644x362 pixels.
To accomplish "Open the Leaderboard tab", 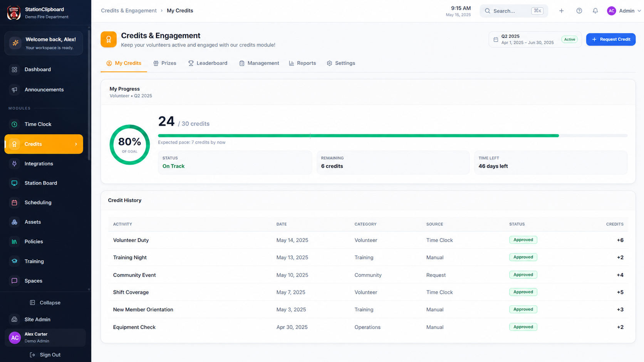I will click(x=208, y=63).
